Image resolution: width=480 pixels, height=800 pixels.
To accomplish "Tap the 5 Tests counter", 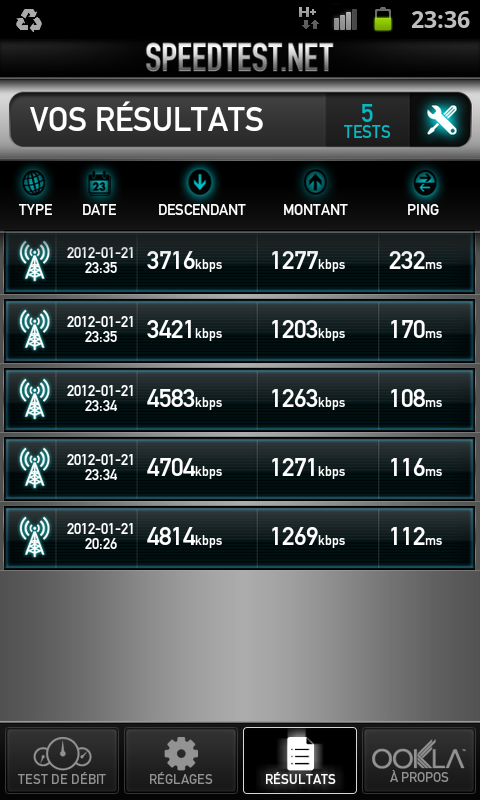I will (367, 120).
